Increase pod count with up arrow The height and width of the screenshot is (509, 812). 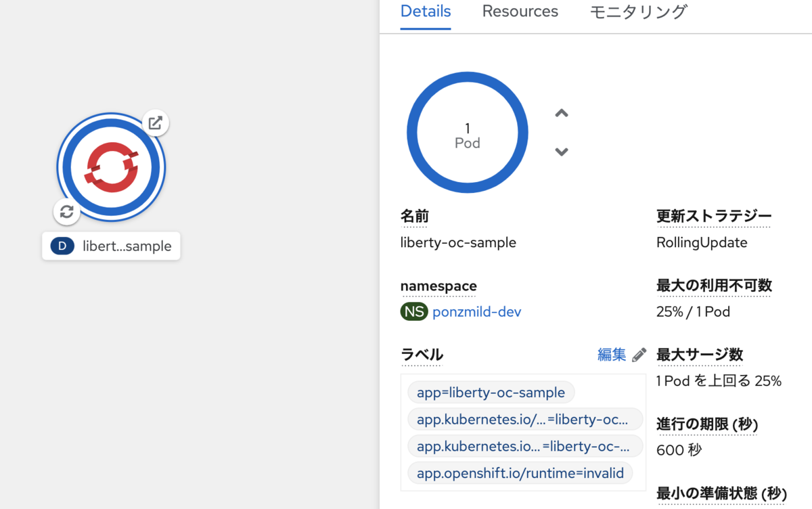pos(561,113)
